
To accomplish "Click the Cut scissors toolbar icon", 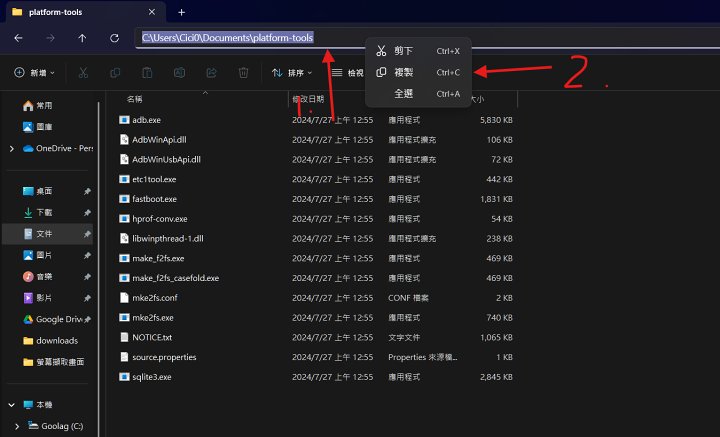I will tap(83, 73).
